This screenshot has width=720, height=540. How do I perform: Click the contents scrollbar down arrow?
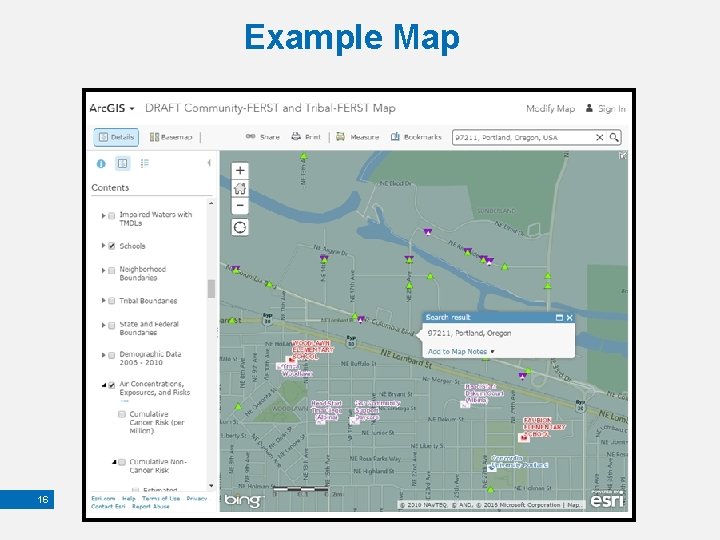pyautogui.click(x=211, y=486)
